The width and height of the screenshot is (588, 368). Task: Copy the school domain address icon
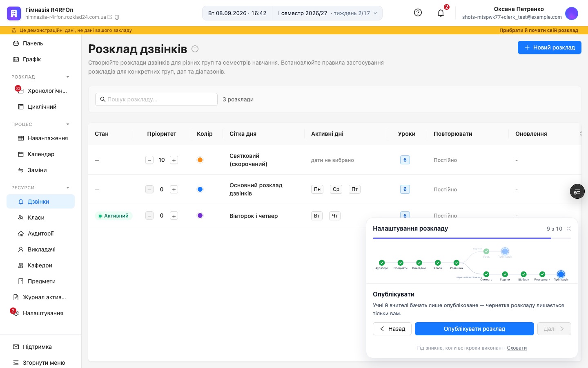117,17
